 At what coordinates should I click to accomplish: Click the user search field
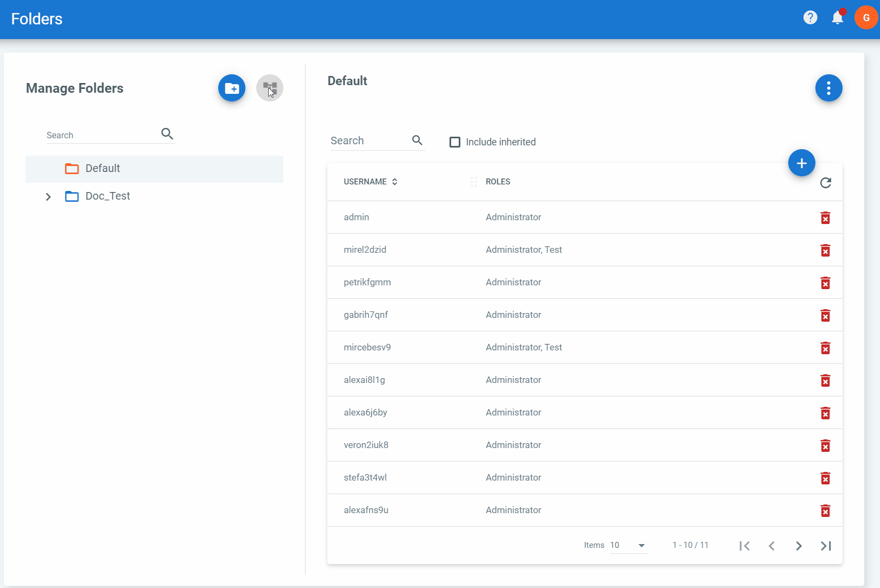click(x=369, y=141)
